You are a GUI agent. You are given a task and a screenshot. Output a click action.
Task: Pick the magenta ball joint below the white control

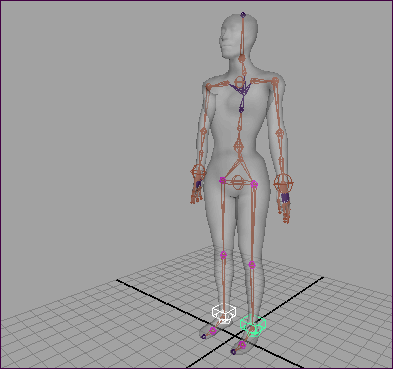[213, 331]
